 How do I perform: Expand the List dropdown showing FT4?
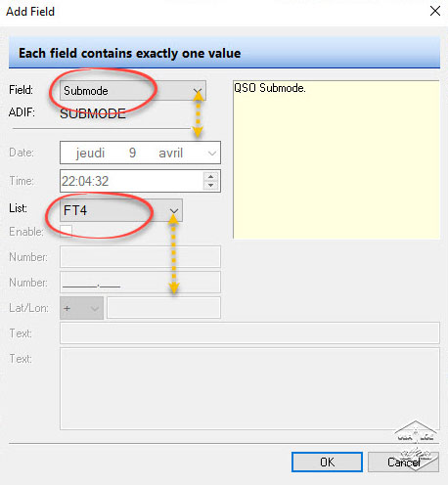[x=121, y=210]
